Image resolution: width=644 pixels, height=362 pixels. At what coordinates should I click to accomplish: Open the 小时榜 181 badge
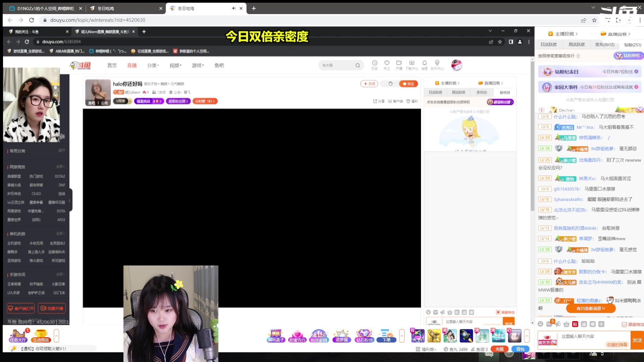click(205, 101)
